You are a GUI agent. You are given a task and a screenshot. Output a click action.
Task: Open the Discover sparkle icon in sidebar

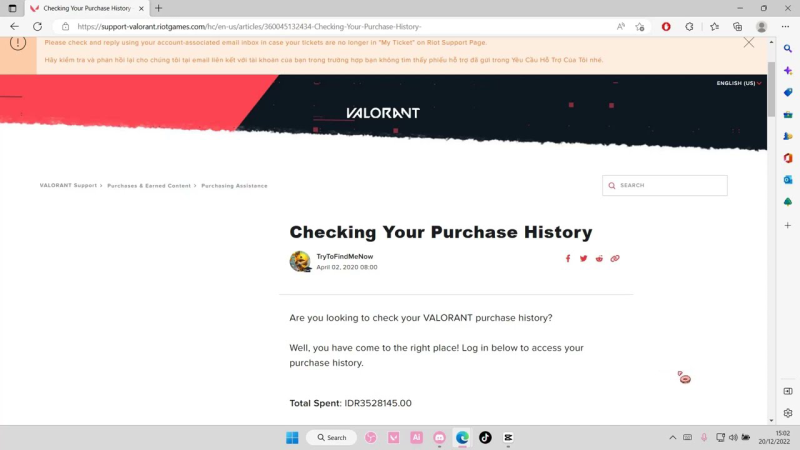[x=788, y=70]
